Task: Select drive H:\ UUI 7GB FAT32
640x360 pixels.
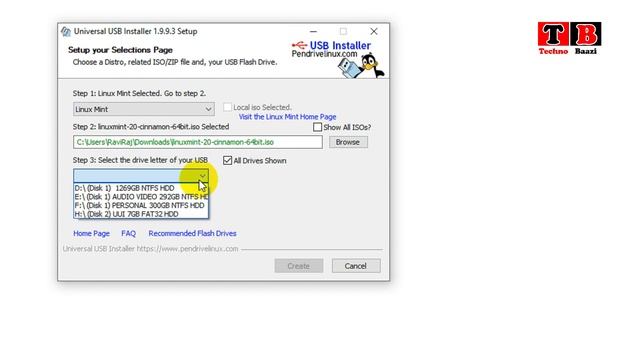Action: 141,214
